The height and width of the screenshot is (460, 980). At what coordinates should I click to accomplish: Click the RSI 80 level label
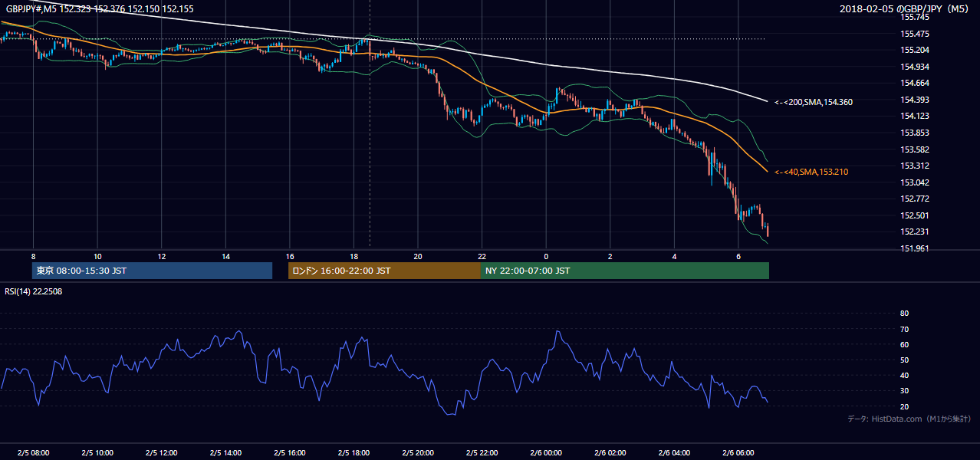(904, 314)
